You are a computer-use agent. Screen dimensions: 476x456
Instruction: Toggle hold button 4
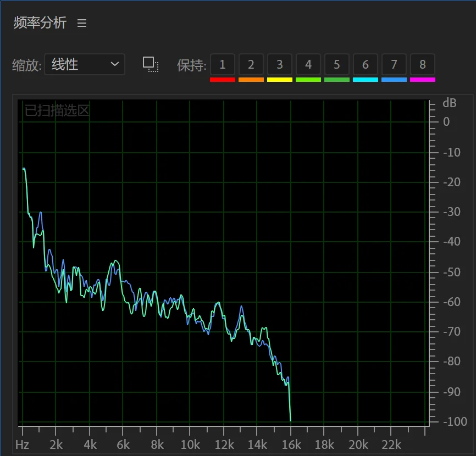308,64
